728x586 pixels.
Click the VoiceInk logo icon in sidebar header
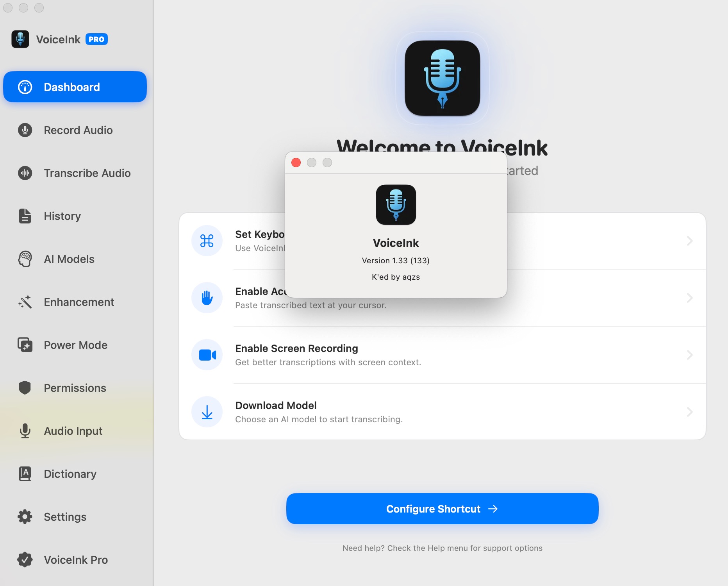(20, 39)
